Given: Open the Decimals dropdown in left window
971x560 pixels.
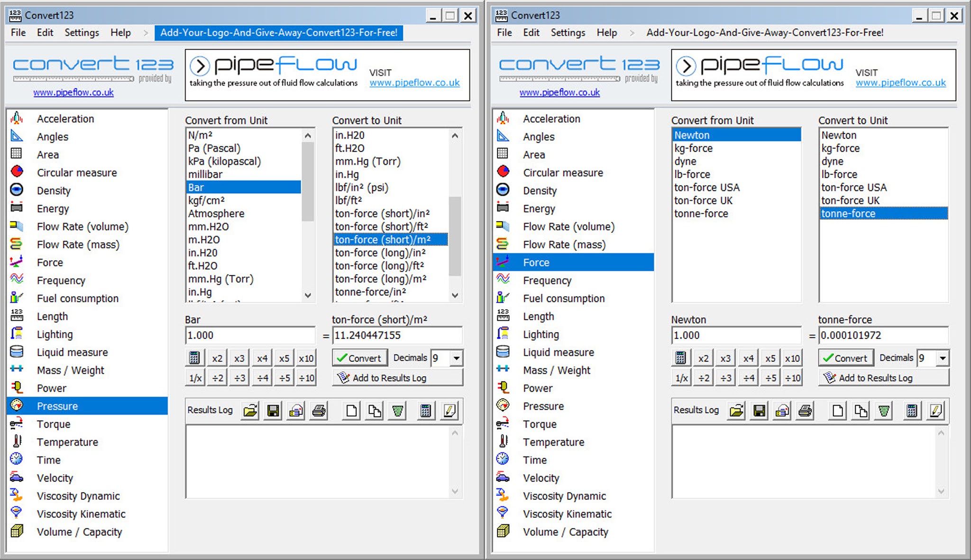Looking at the screenshot, I should [456, 358].
